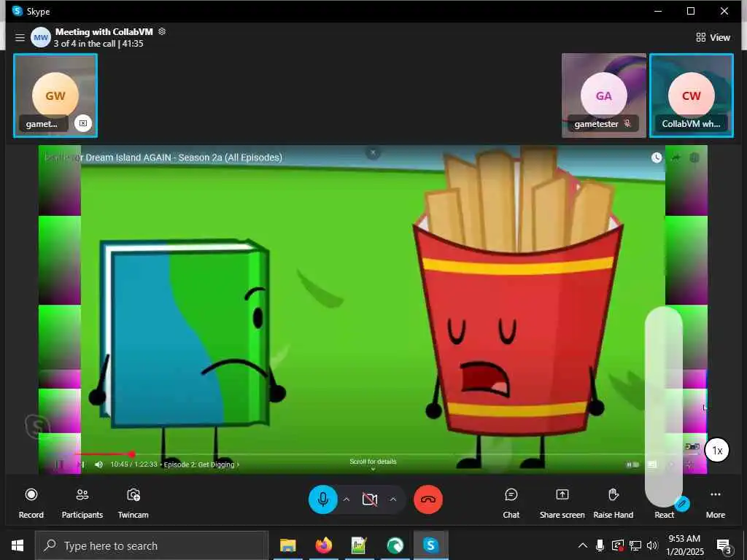The height and width of the screenshot is (560, 747).
Task: Click the shared video's volume speaker icon
Action: 98,464
